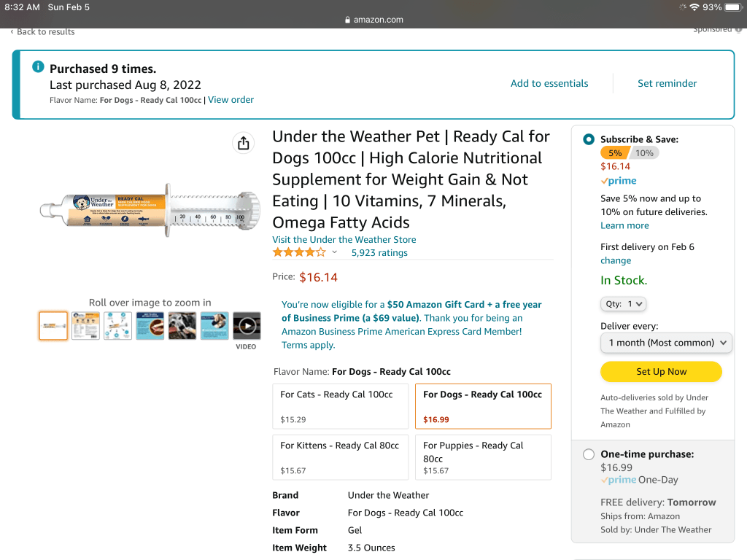Choose the For Cats - Ready Cal 100cc option

(x=340, y=406)
